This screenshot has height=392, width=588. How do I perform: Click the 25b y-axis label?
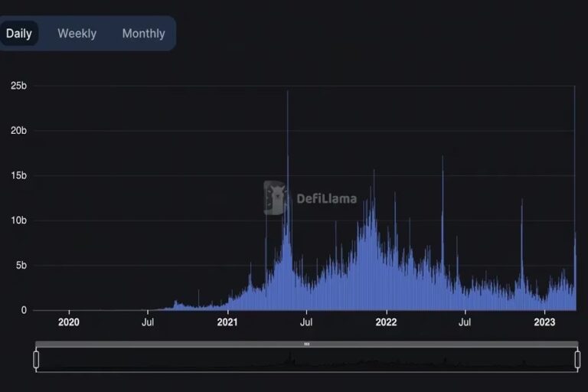(18, 86)
